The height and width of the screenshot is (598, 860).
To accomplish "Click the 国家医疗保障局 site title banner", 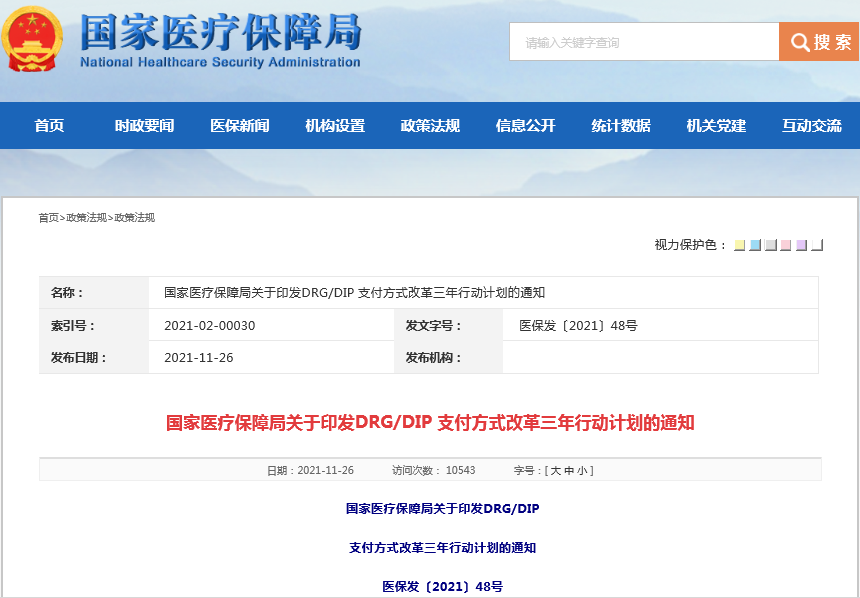I will [221, 31].
